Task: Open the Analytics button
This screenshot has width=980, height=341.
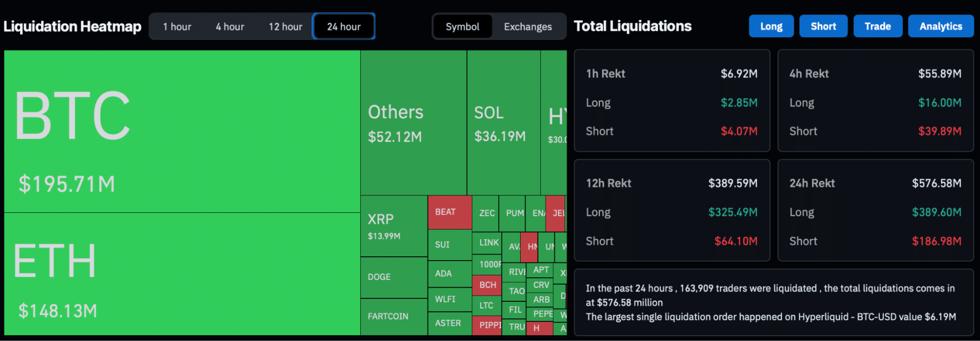Action: pos(940,26)
